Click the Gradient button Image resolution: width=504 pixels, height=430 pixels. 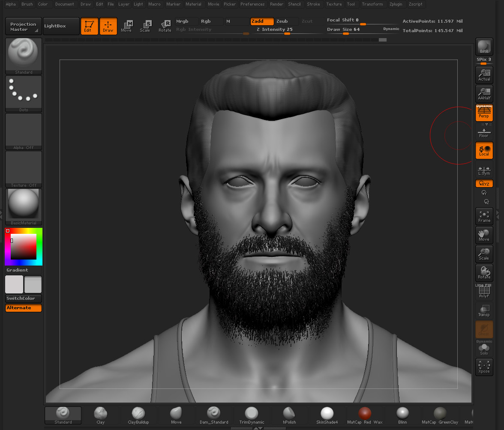click(x=24, y=270)
